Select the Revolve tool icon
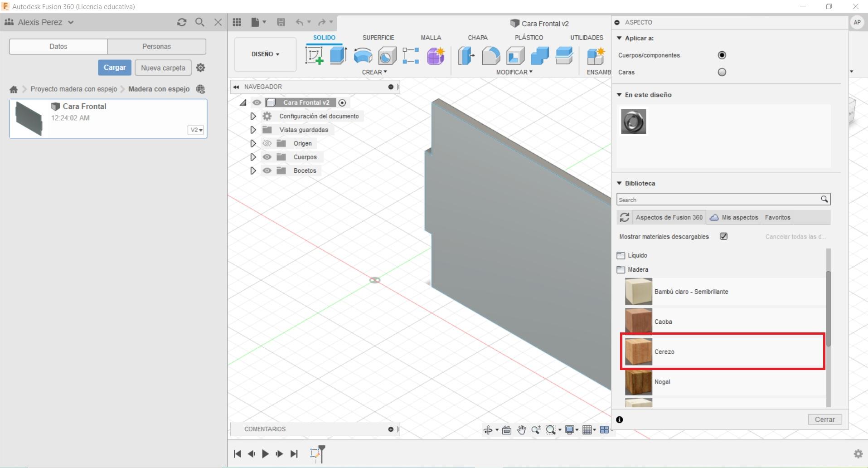Viewport: 868px width, 468px height. (x=363, y=56)
